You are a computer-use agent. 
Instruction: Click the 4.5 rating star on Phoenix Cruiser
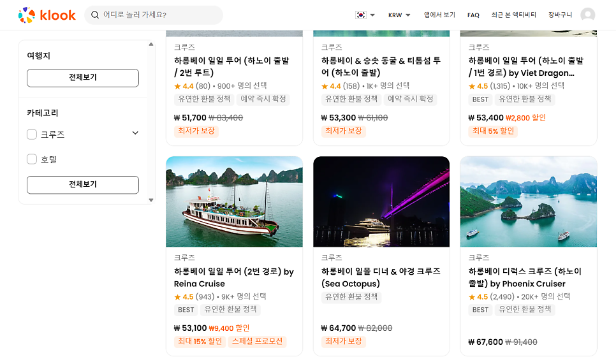(x=472, y=297)
